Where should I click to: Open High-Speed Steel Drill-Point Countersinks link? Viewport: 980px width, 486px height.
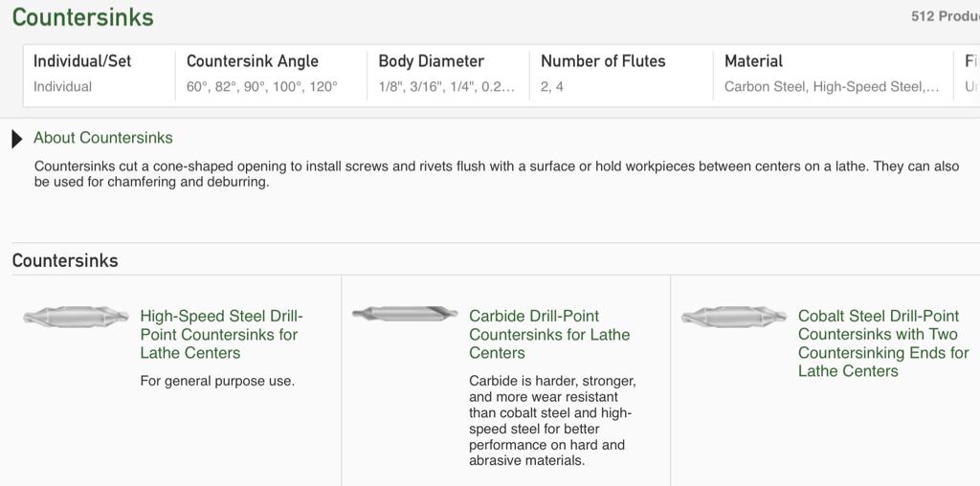pyautogui.click(x=221, y=334)
